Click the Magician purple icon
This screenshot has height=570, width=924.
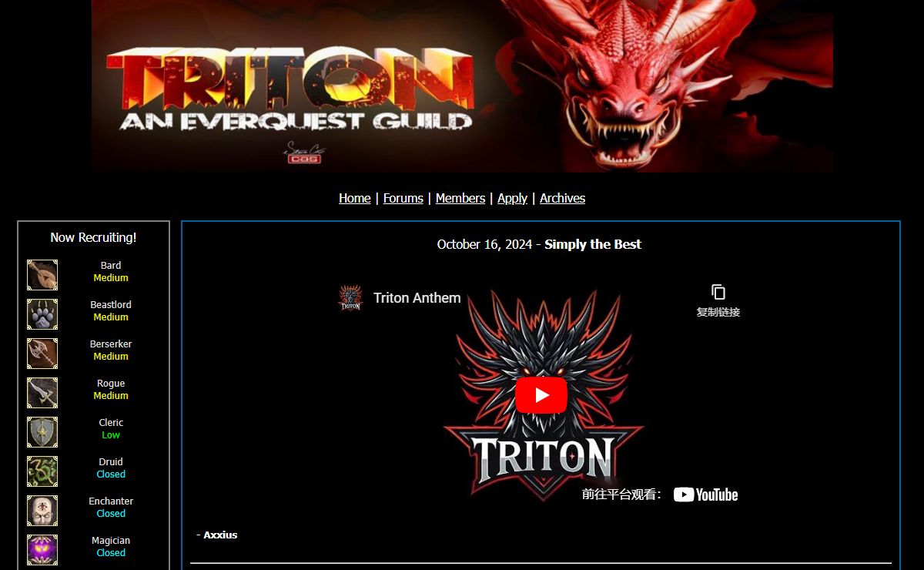pyautogui.click(x=42, y=550)
